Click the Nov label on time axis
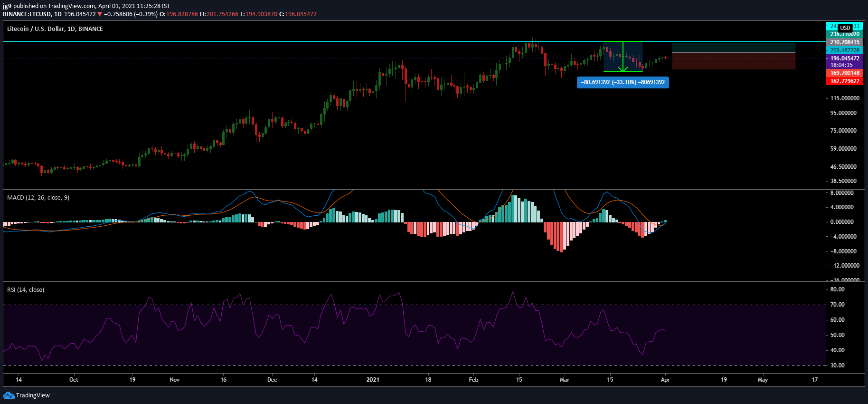Screen dimensions: 868x404 [x=175, y=380]
